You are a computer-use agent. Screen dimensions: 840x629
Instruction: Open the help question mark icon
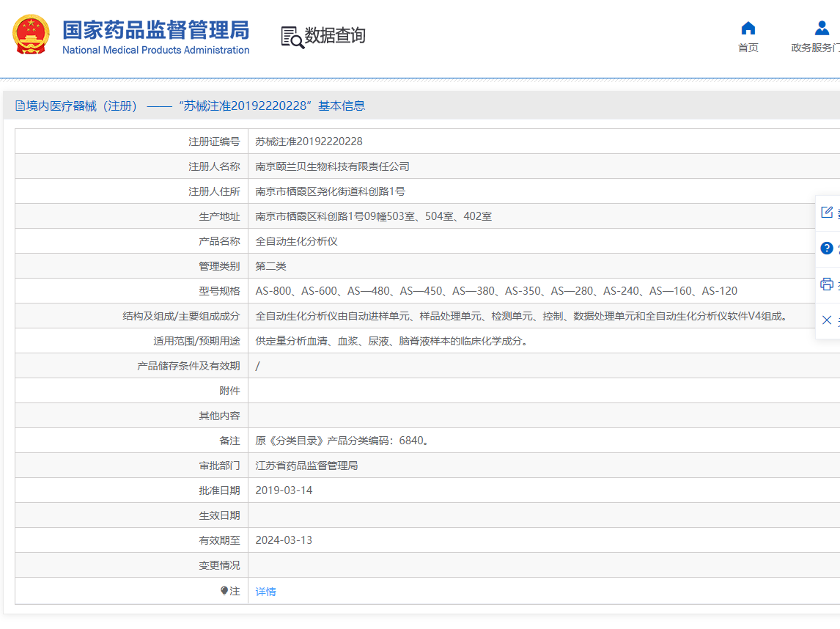[827, 248]
